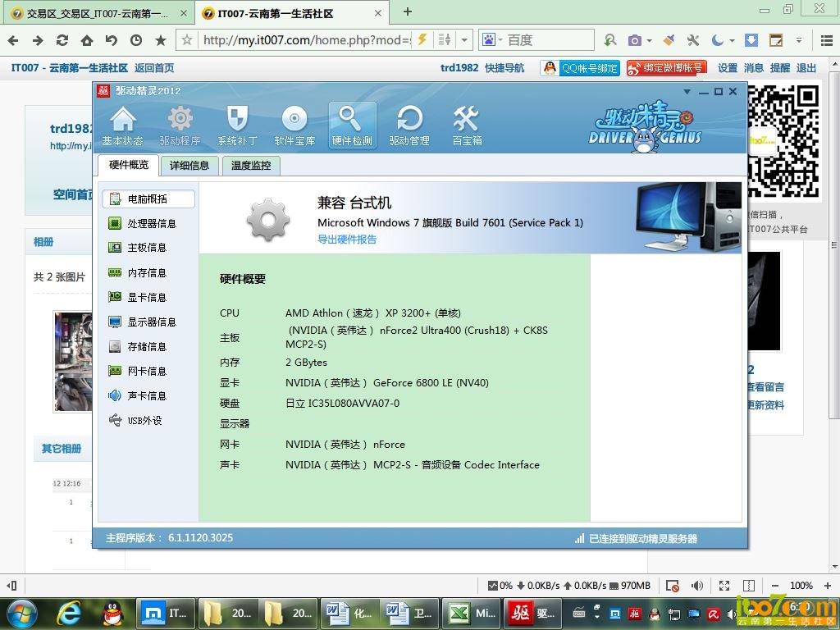Open search engine selector paw dropdown
The width and height of the screenshot is (840, 630).
pos(493,40)
